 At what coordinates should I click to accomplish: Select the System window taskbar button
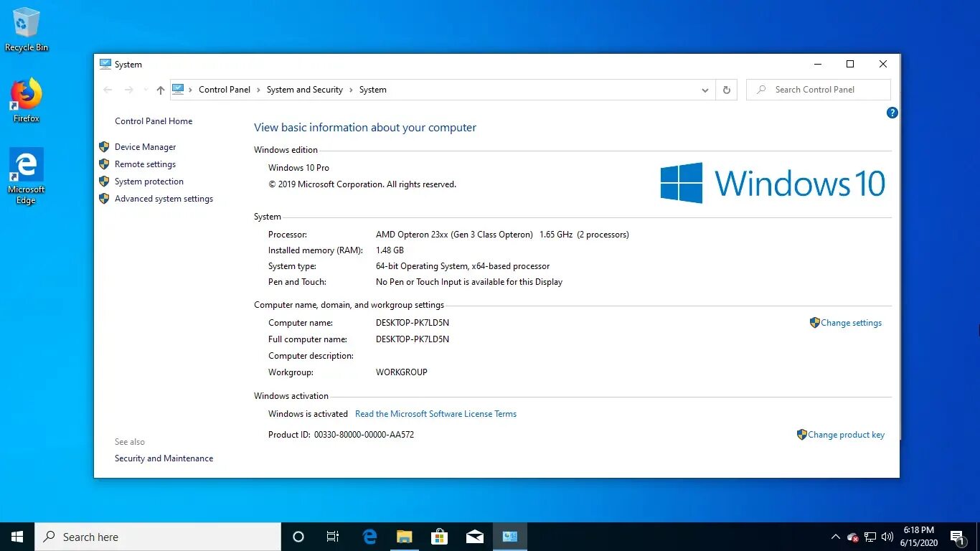pos(509,537)
